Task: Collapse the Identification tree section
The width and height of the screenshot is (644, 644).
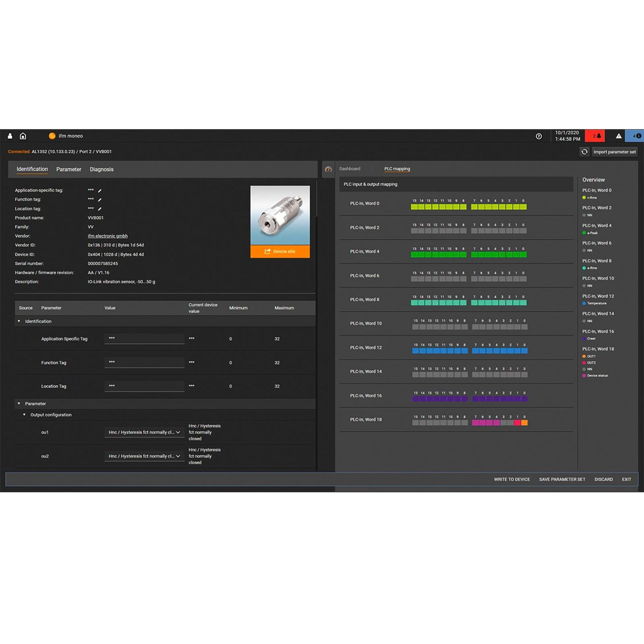Action: 19,321
